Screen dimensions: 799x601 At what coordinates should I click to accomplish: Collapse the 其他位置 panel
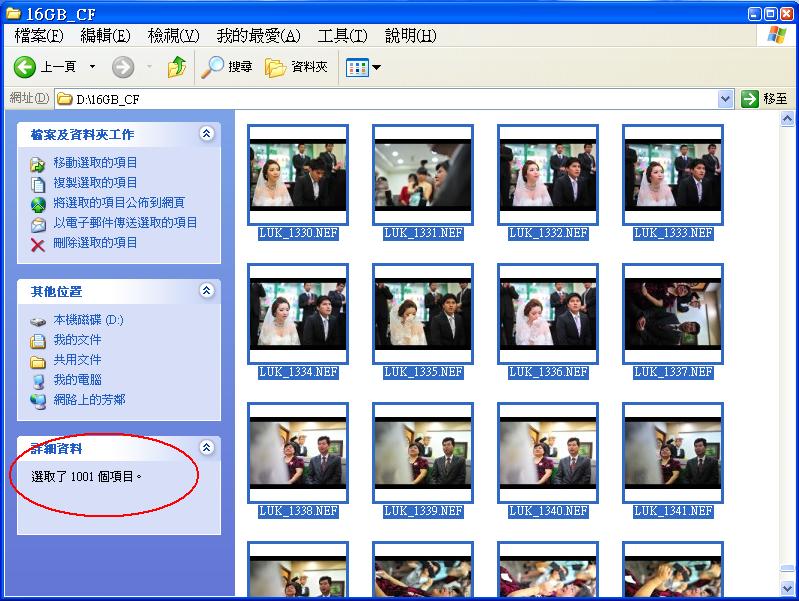click(206, 291)
